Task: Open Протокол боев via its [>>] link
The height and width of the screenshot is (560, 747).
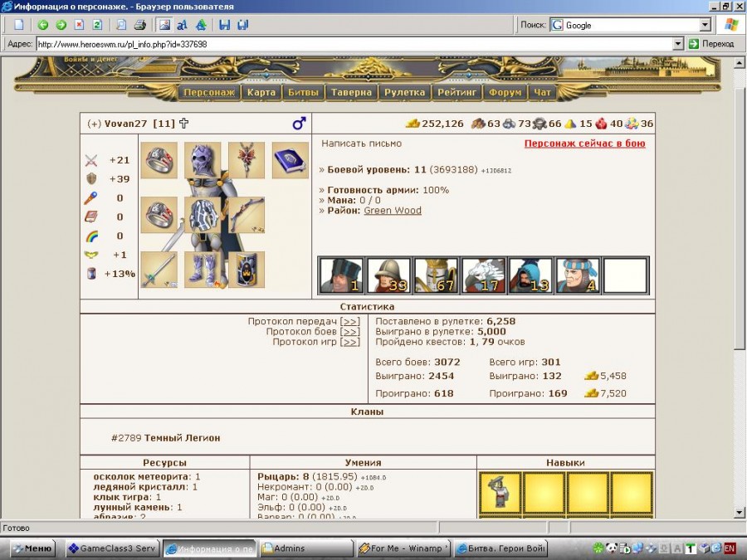Action: tap(350, 332)
